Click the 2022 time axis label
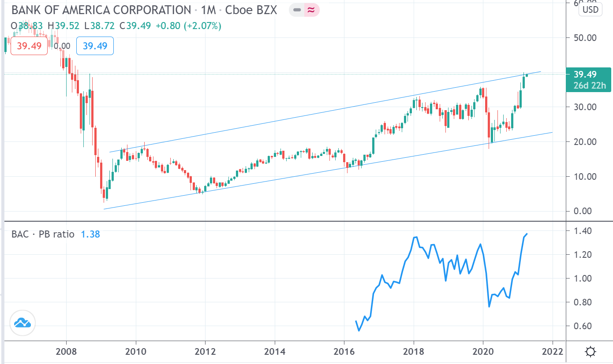Screen dimensions: 613x364 553,352
